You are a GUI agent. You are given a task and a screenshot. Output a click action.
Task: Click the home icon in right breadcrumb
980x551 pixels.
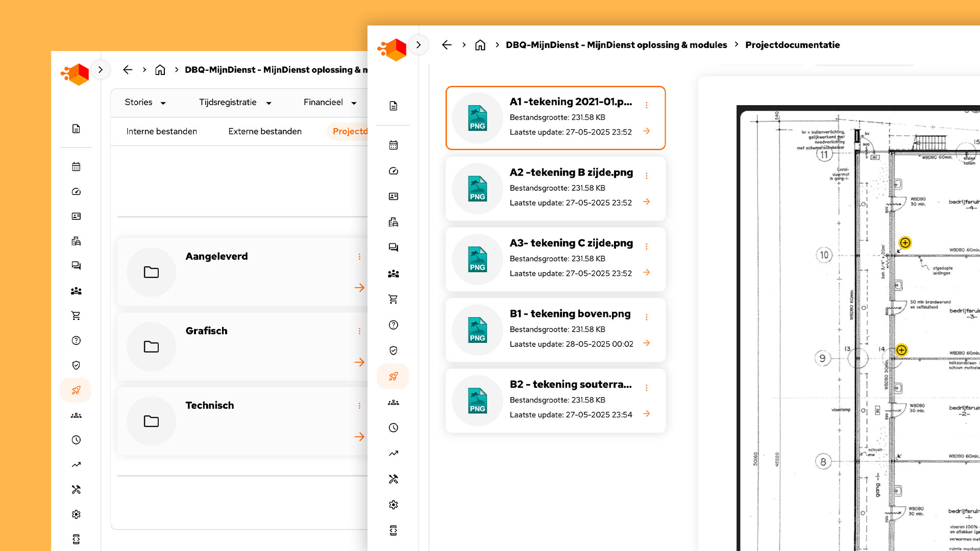[x=480, y=45]
